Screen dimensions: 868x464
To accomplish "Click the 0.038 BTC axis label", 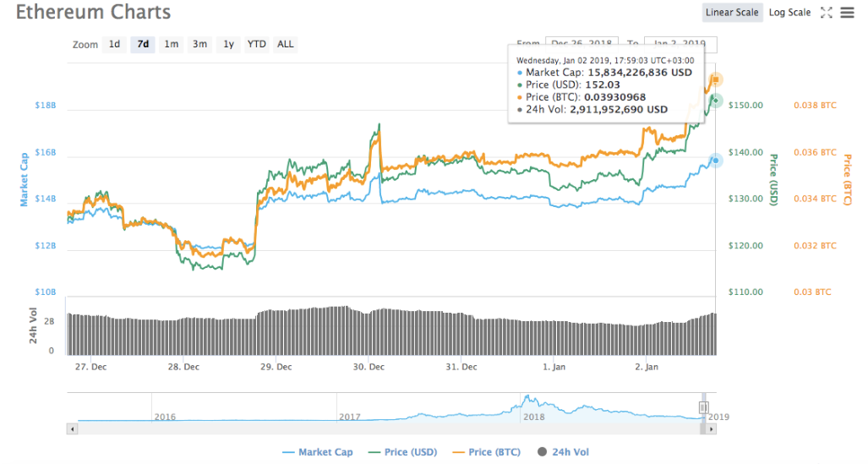I will [815, 105].
